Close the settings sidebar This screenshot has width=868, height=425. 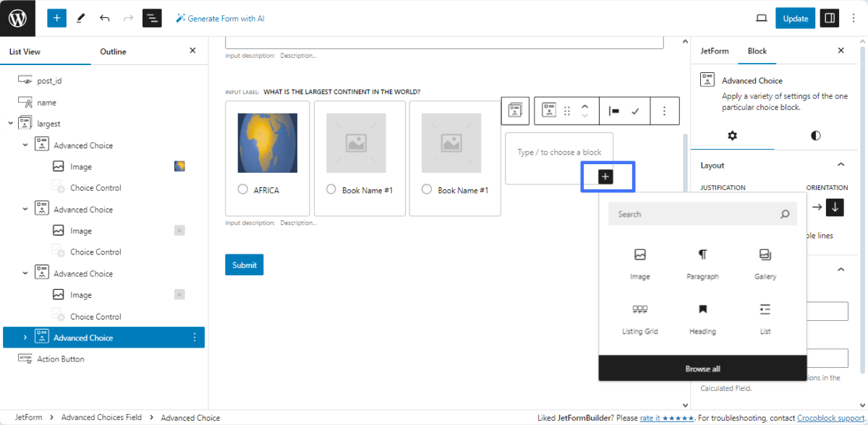click(841, 51)
